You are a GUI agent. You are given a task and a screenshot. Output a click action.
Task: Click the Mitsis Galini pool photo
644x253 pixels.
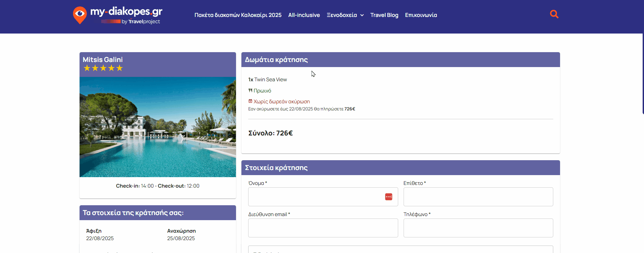pos(158,127)
